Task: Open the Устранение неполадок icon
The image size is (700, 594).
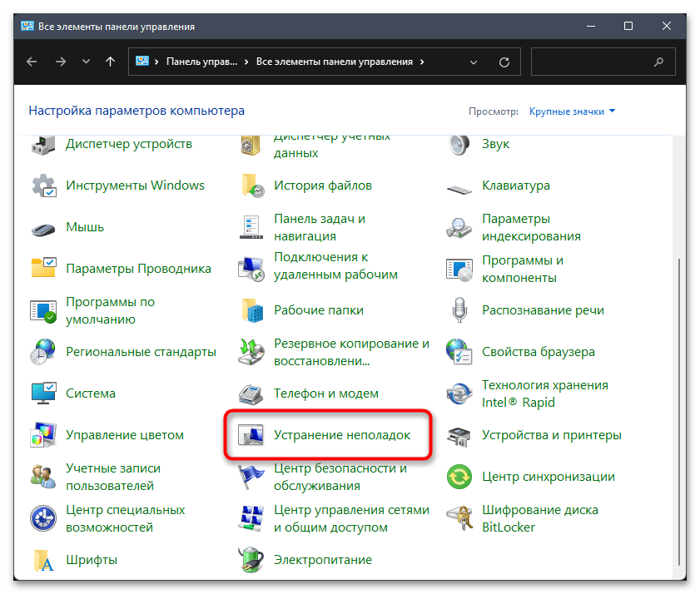Action: pyautogui.click(x=251, y=434)
